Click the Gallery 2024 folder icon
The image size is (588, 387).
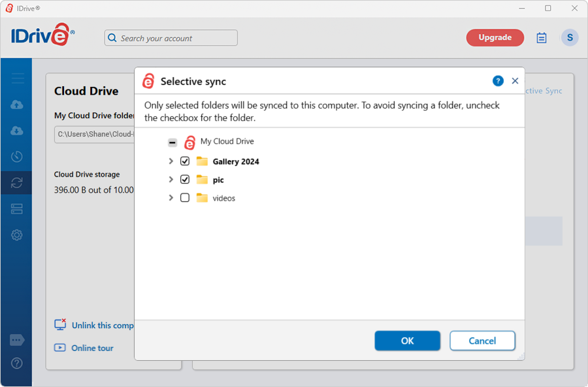point(202,161)
